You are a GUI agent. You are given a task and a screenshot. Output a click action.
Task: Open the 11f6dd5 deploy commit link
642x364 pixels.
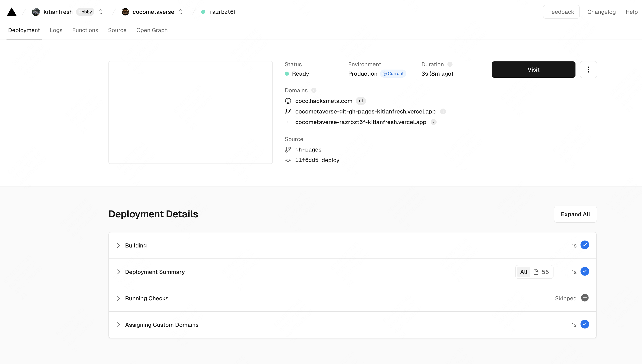click(x=317, y=160)
